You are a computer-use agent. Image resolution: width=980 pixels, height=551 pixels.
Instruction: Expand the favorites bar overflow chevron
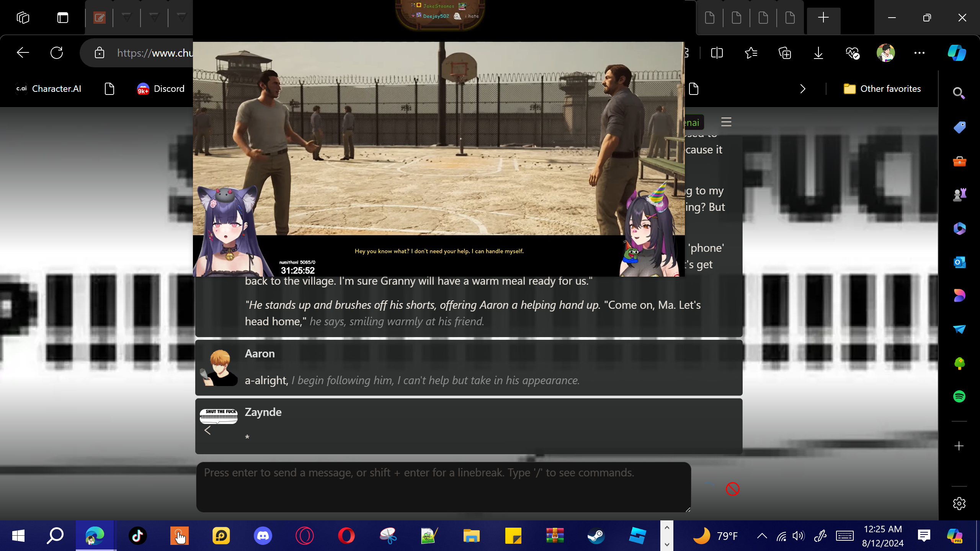pyautogui.click(x=803, y=89)
